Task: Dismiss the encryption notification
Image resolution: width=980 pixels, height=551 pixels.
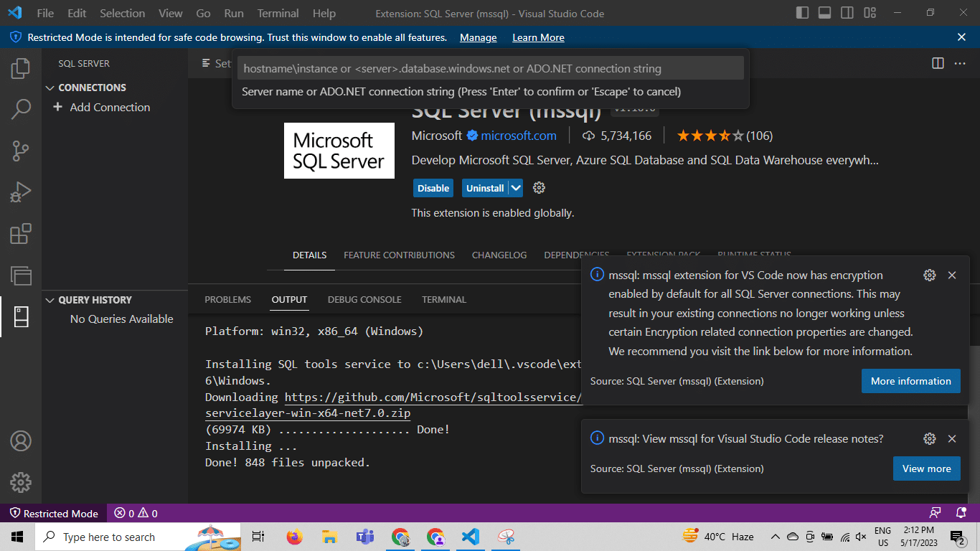Action: pyautogui.click(x=952, y=275)
